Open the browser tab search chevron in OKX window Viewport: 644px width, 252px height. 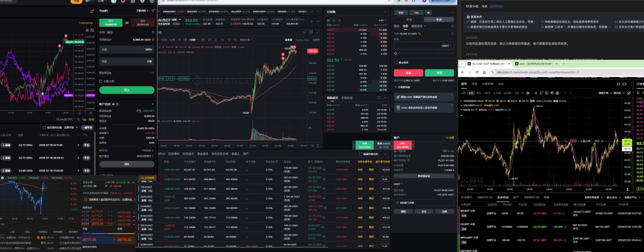point(462,63)
